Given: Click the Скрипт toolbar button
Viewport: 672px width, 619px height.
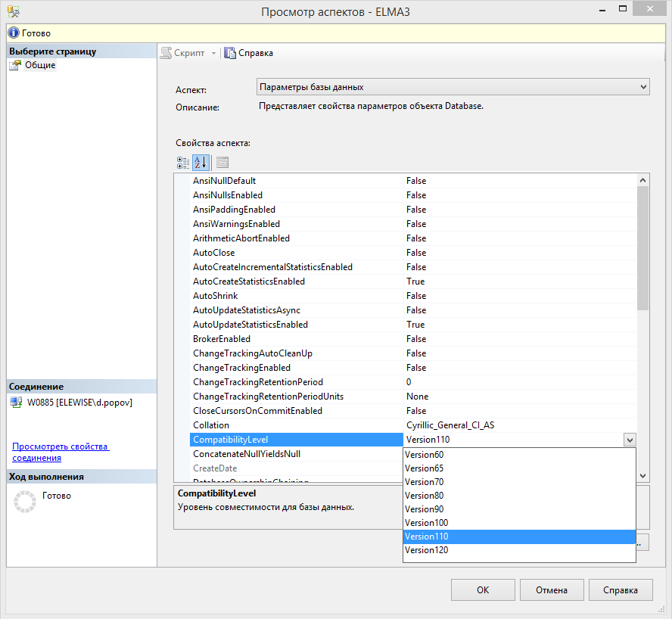Looking at the screenshot, I should (x=182, y=53).
